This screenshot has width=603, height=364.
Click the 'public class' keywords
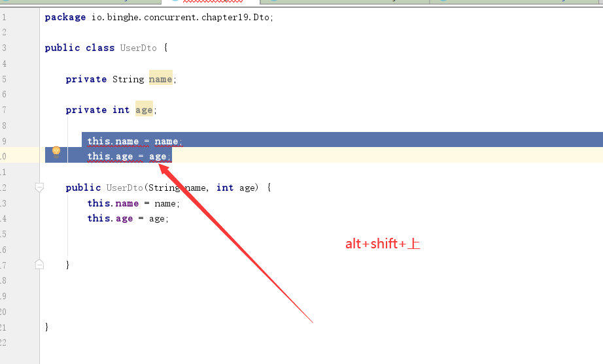pos(80,48)
